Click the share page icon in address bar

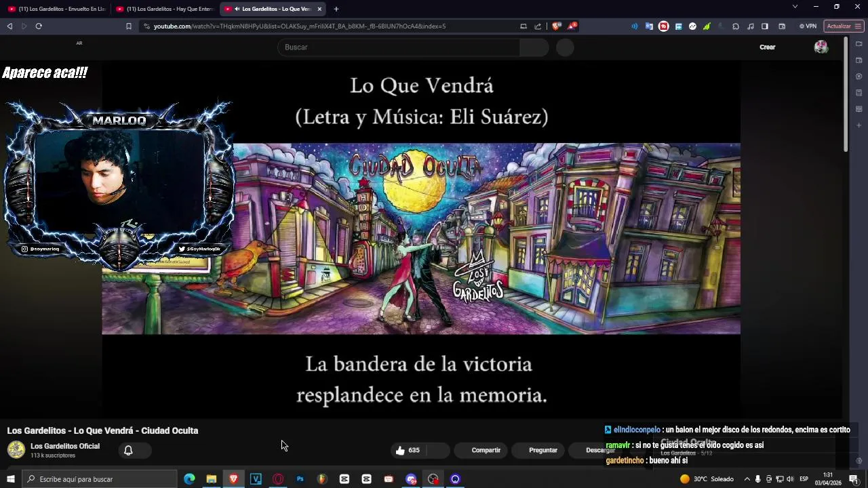(538, 26)
